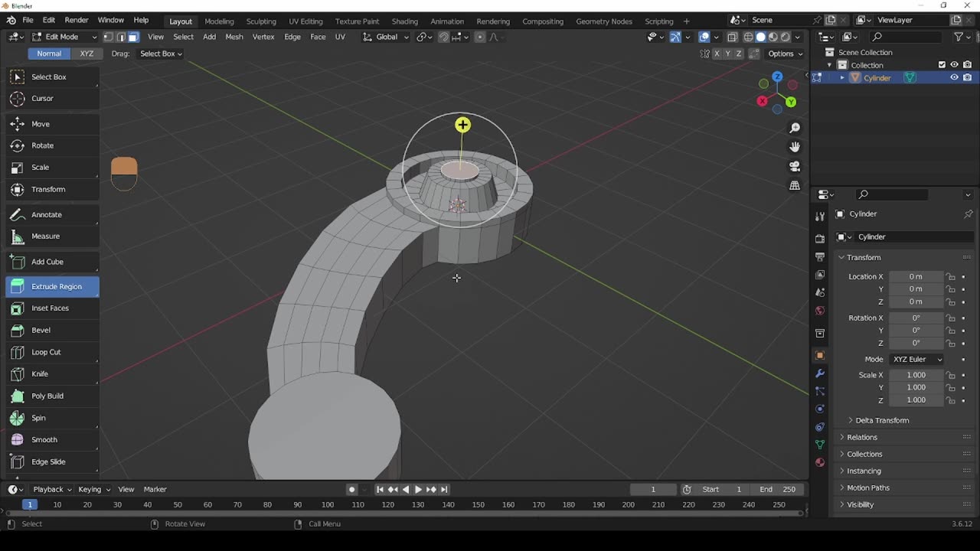Activate the Bevel tool
Image resolution: width=980 pixels, height=551 pixels.
[52, 330]
